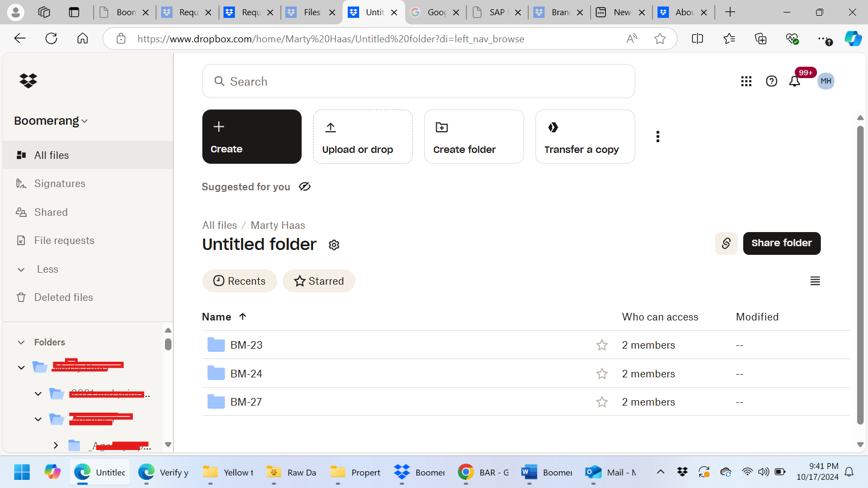Copy link using icon beside Share folder

coord(726,243)
